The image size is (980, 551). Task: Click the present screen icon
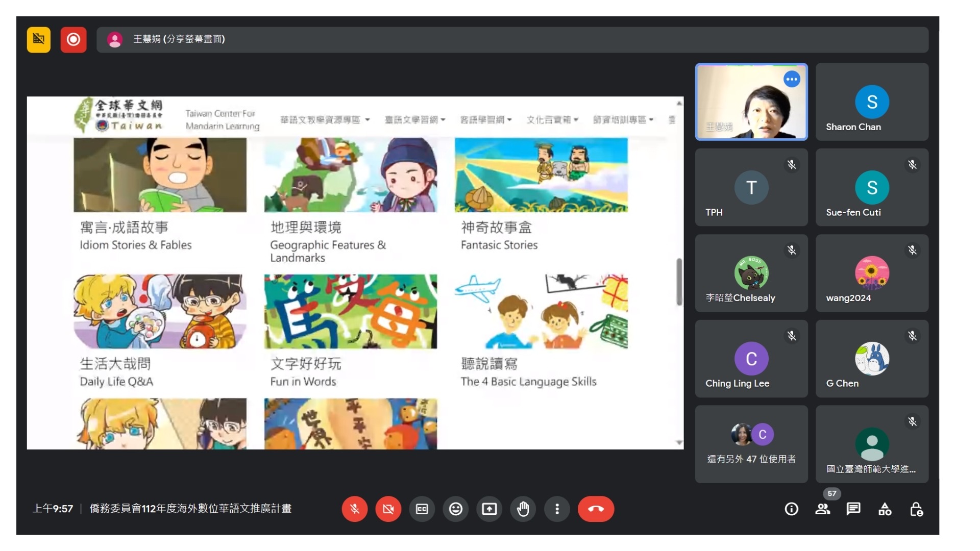489,509
